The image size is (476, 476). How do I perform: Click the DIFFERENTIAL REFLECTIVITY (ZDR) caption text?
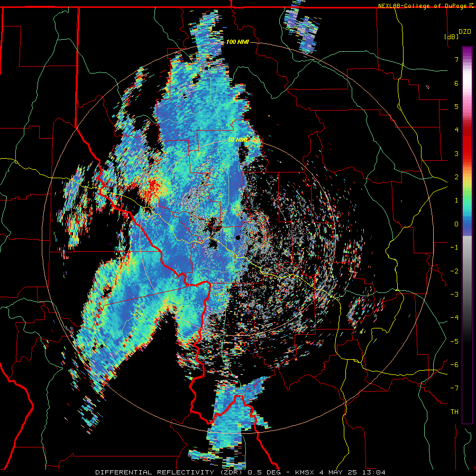click(x=170, y=472)
